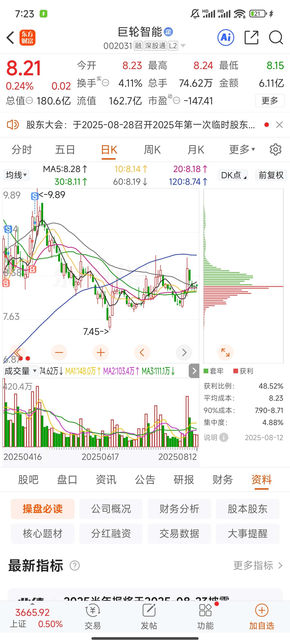Select 核心题材 section button
290x644 pixels.
coord(42,534)
